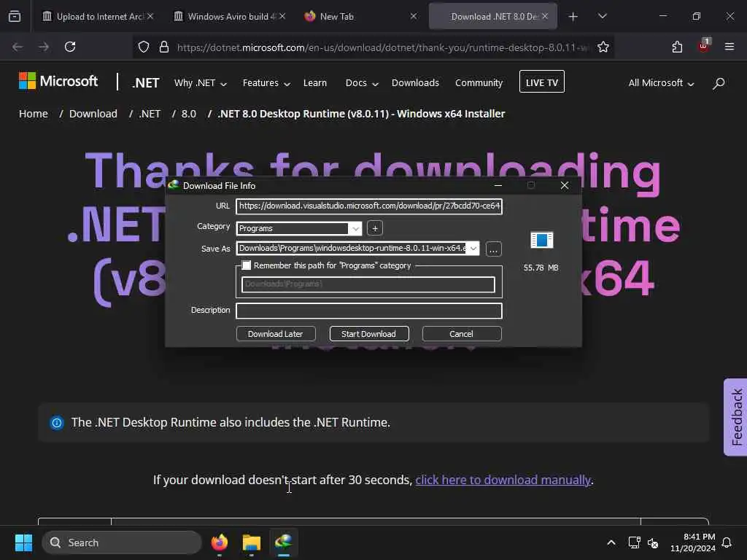This screenshot has height=560, width=747.
Task: Bookmark this page with the star
Action: (603, 47)
